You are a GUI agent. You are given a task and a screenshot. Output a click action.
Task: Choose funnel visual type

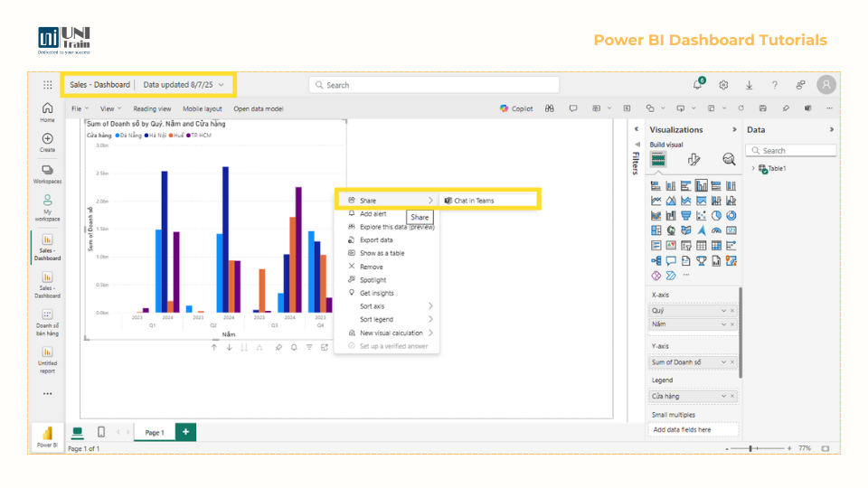[x=686, y=216]
